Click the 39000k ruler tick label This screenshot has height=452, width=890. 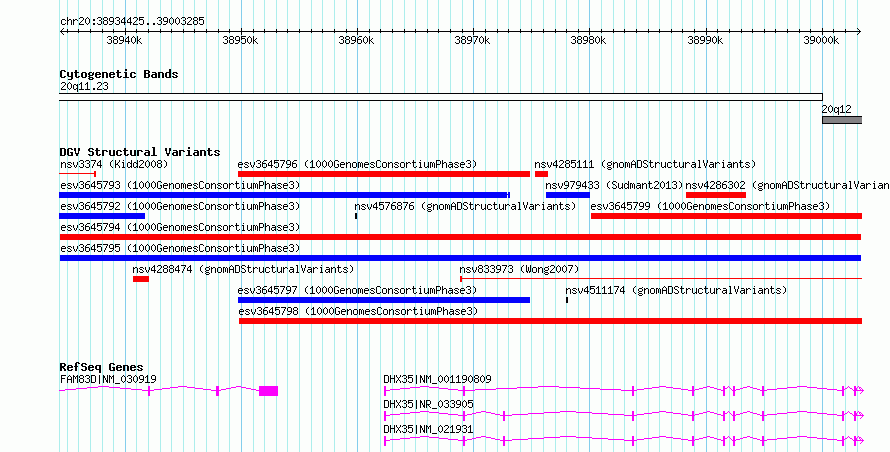pos(821,40)
